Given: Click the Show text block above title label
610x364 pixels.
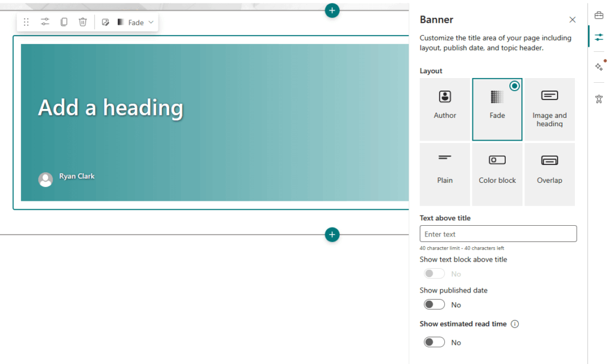Looking at the screenshot, I should (463, 259).
